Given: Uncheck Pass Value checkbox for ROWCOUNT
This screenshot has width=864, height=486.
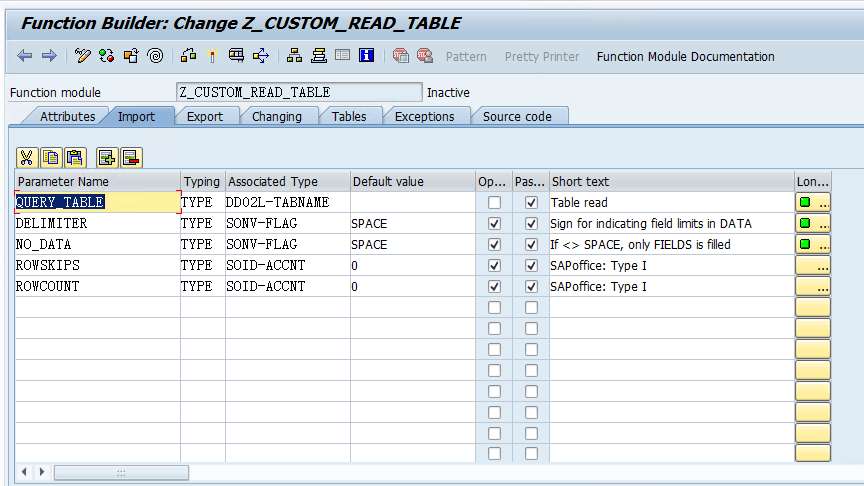Looking at the screenshot, I should click(x=531, y=286).
